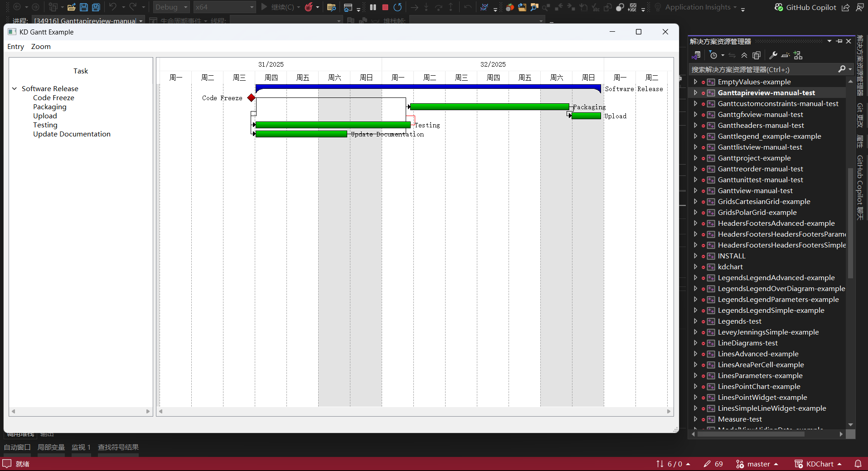Open the Application Insights dropdown

coord(701,7)
